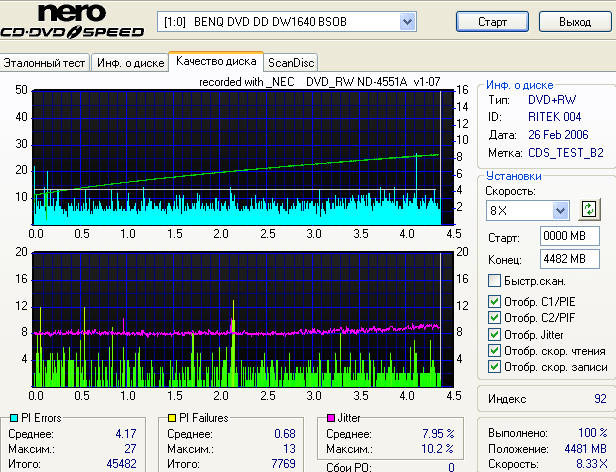Click the green refresh speed icon
Image resolution: width=616 pixels, height=472 pixels.
[x=589, y=210]
